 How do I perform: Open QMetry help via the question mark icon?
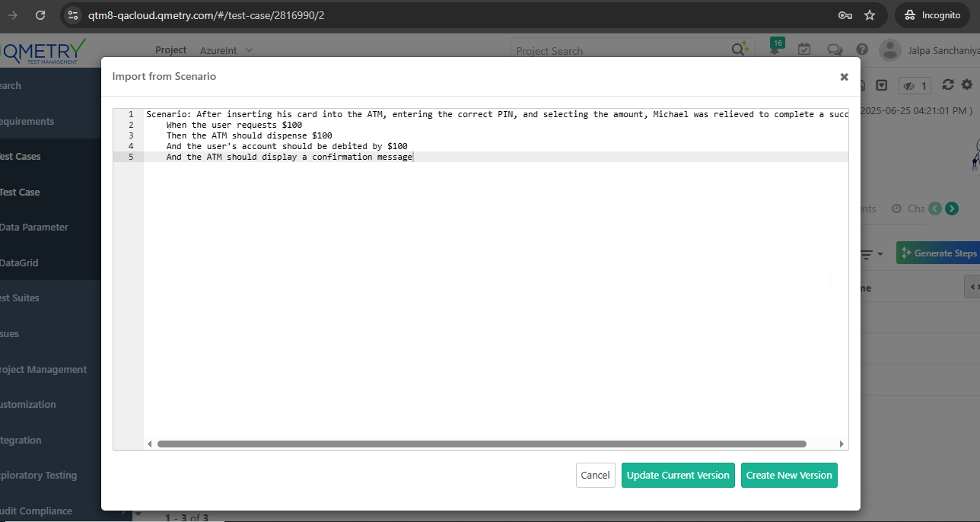[861, 50]
